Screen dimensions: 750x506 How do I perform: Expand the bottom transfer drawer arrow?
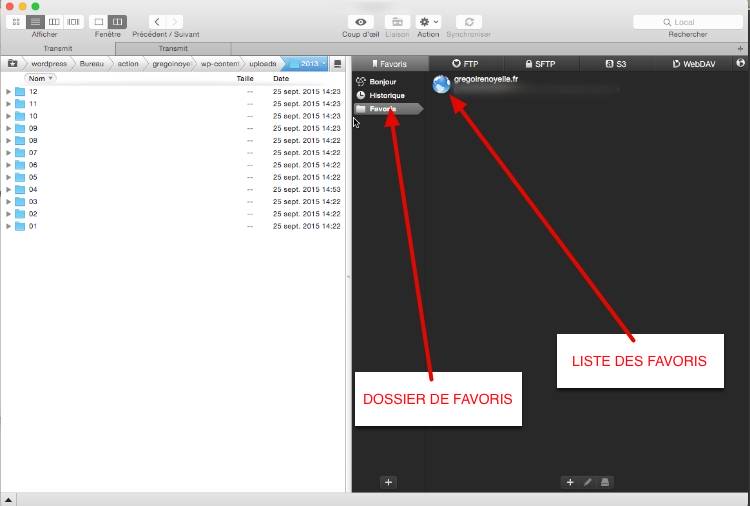pyautogui.click(x=8, y=500)
